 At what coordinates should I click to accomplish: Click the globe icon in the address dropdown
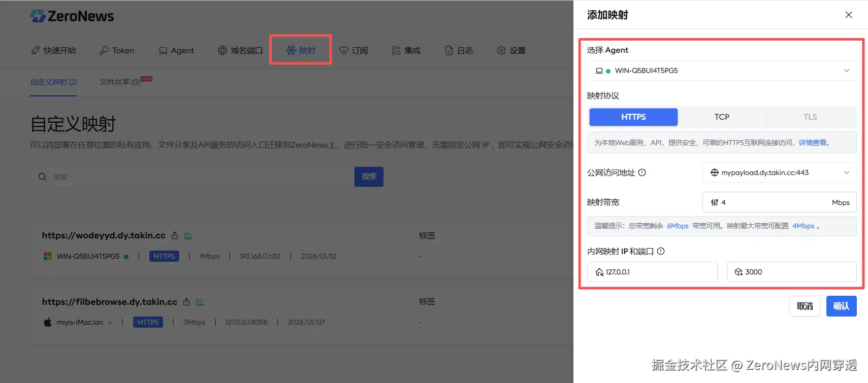tap(714, 172)
